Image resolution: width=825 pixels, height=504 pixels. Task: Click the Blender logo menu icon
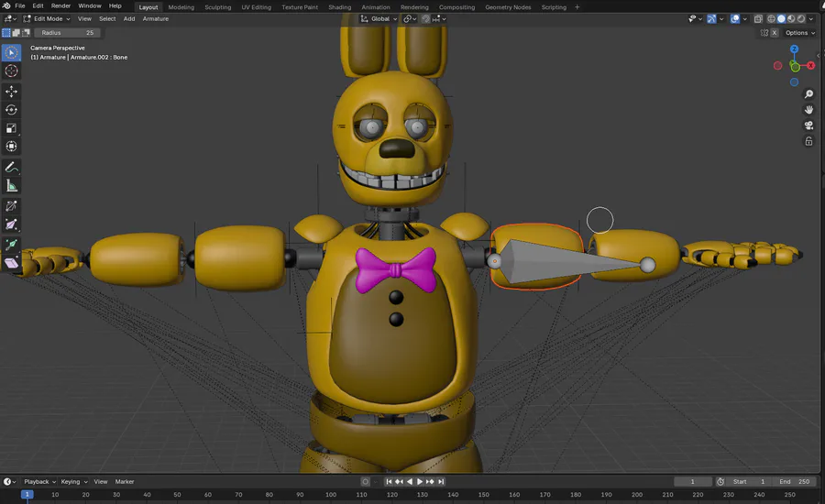6,5
